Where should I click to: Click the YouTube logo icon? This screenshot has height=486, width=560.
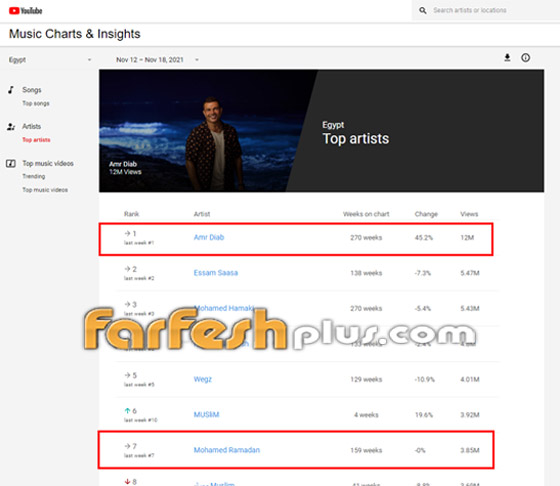[x=14, y=11]
